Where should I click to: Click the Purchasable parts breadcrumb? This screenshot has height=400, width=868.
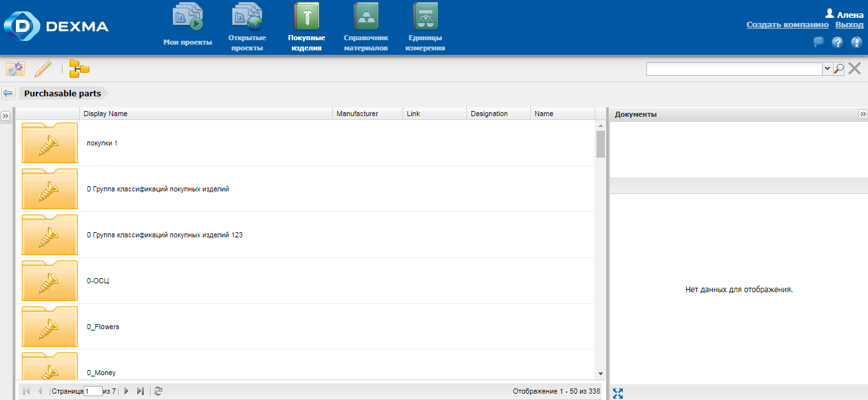pyautogui.click(x=63, y=93)
